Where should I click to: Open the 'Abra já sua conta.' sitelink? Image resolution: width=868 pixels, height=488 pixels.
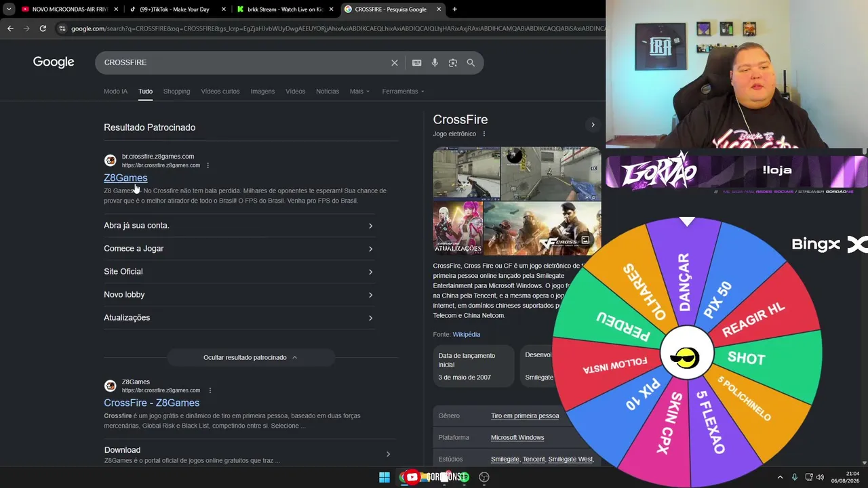[239, 226]
